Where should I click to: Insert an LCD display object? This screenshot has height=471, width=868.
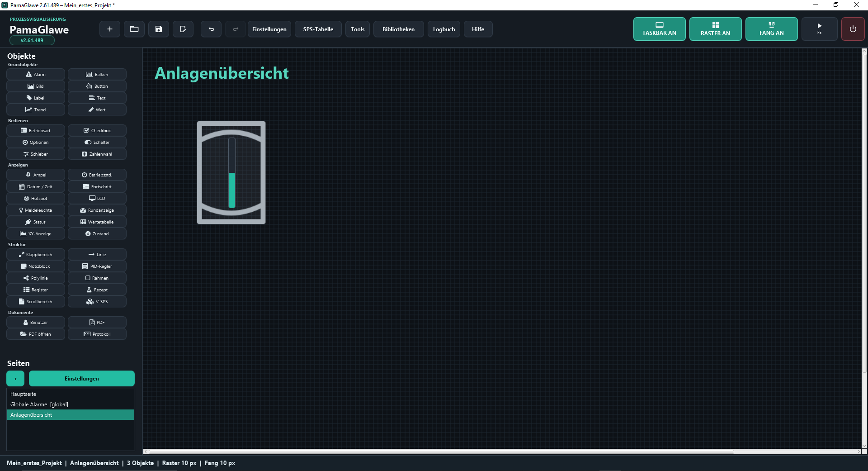97,198
